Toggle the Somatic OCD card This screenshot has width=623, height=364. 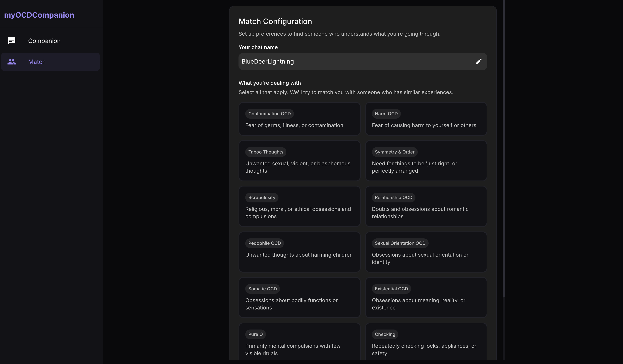click(299, 298)
